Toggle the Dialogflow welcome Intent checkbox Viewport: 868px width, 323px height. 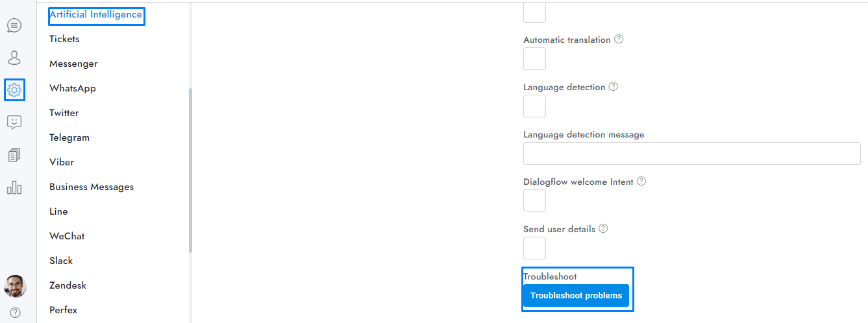coord(534,201)
